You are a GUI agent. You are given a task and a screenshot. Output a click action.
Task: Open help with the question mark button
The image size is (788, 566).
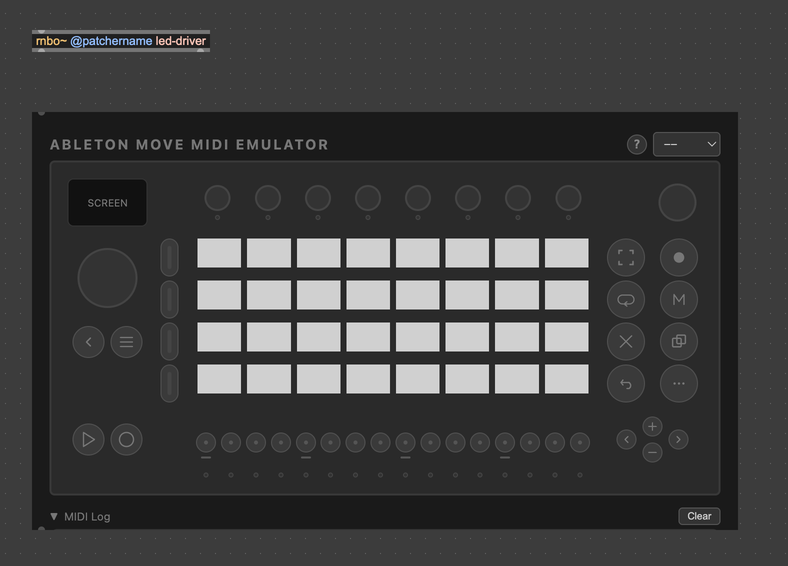coord(637,144)
